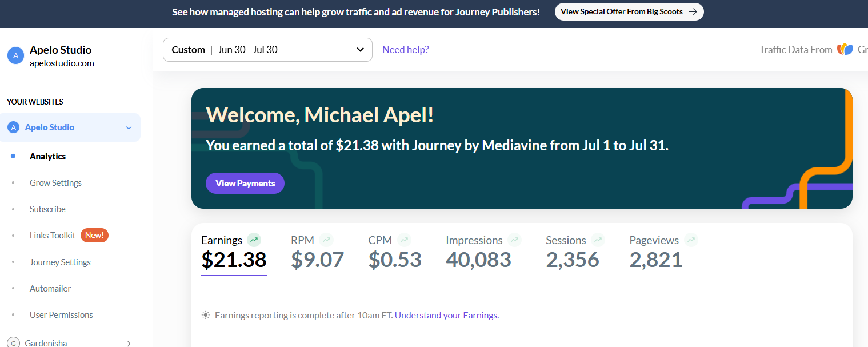Click the managed hosting banner text
Image resolution: width=868 pixels, height=347 pixels.
coord(356,11)
